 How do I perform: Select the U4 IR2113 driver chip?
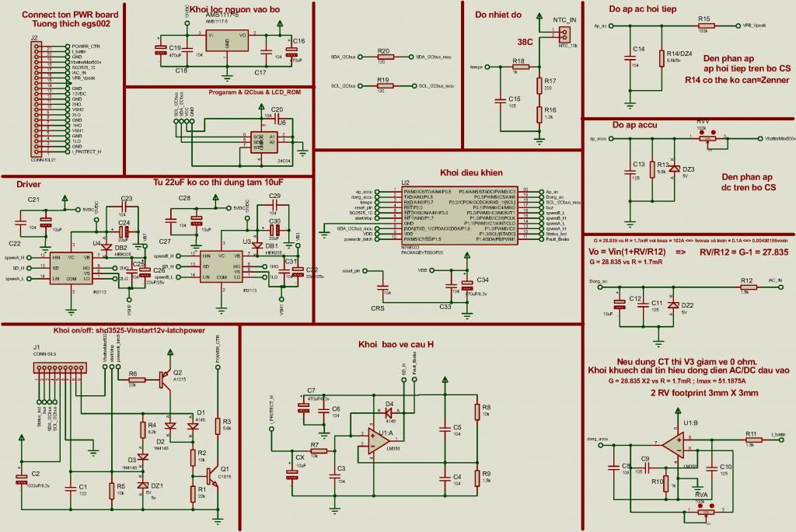(71, 268)
